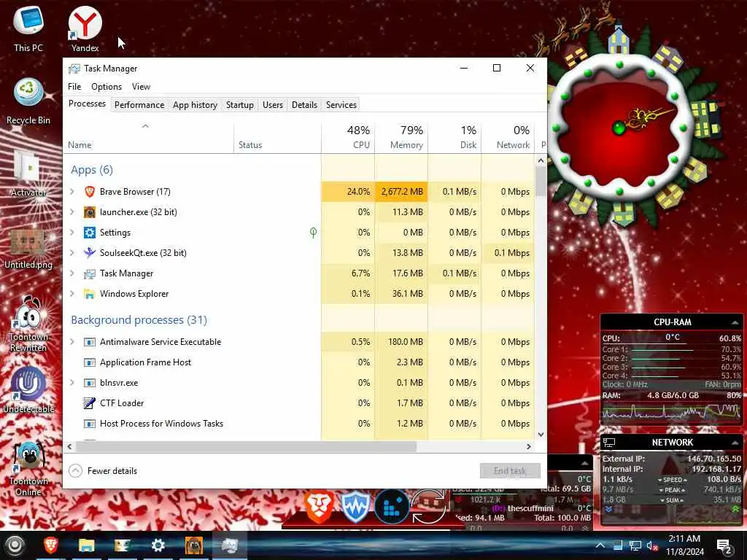Click Fewer details button

[x=103, y=471]
